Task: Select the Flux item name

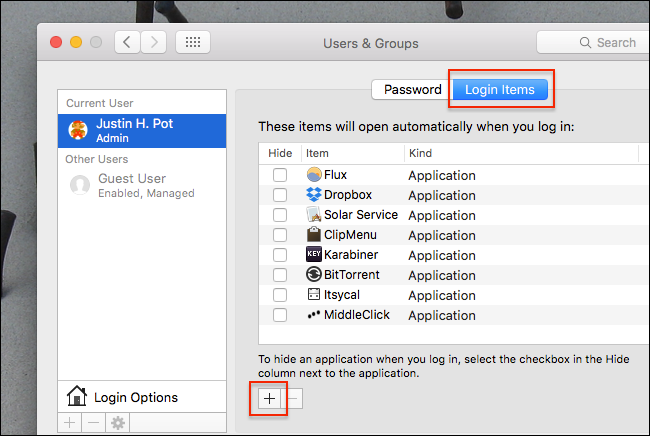Action: click(x=335, y=175)
